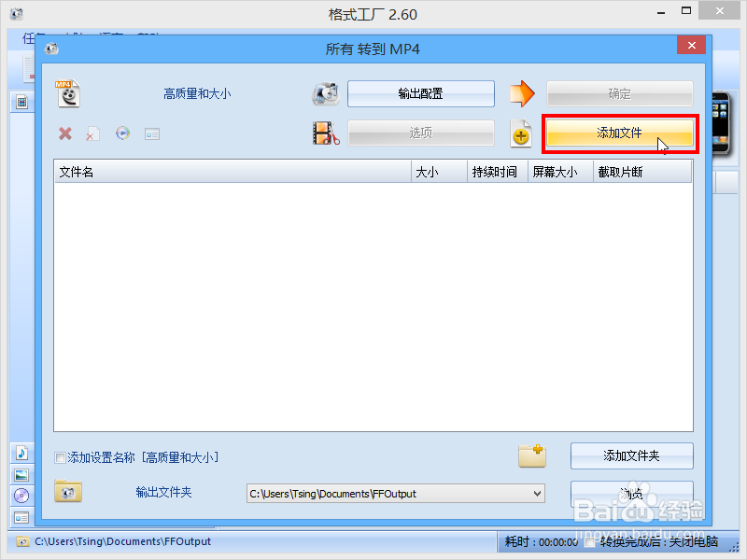The height and width of the screenshot is (560, 747).
Task: Click the mobile phone device icon behind dialog
Action: [721, 122]
